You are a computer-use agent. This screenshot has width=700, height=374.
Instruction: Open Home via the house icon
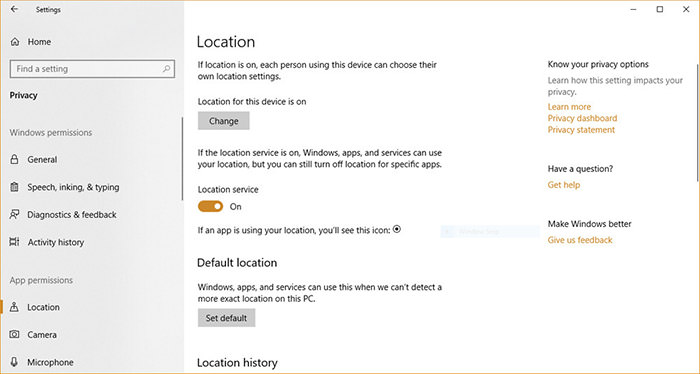pyautogui.click(x=15, y=42)
